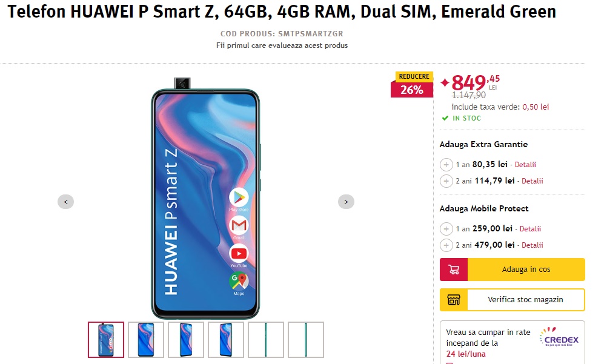Show the previous product image
The height and width of the screenshot is (364, 607).
pyautogui.click(x=66, y=202)
